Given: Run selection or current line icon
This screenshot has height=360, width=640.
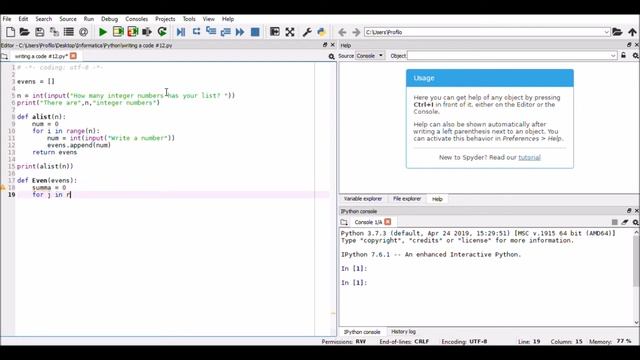Looking at the screenshot, I should [x=147, y=32].
